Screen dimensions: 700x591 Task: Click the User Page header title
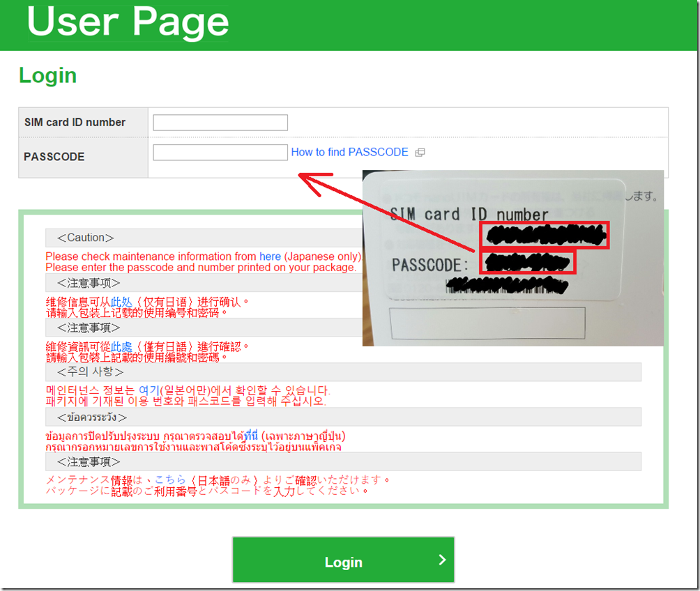(x=128, y=22)
